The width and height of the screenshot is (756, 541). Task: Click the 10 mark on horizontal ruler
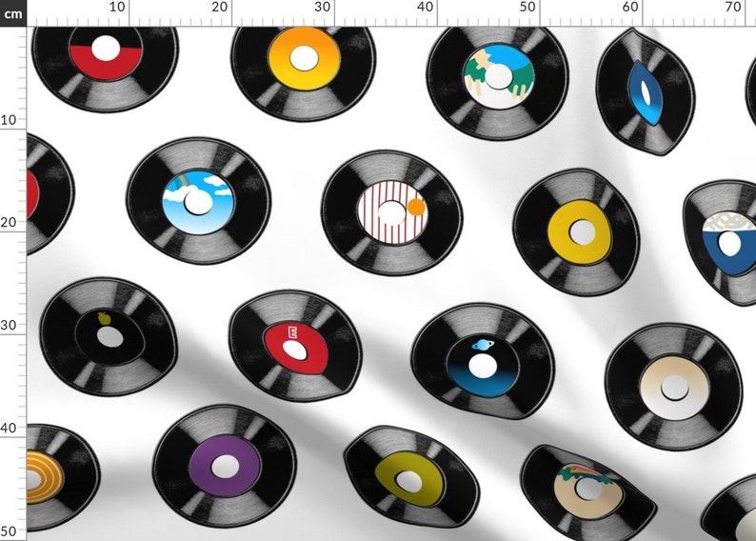pos(117,8)
